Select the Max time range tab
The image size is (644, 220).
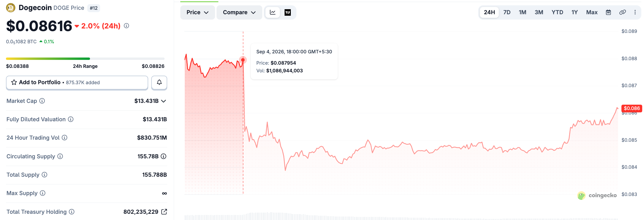coord(592,12)
